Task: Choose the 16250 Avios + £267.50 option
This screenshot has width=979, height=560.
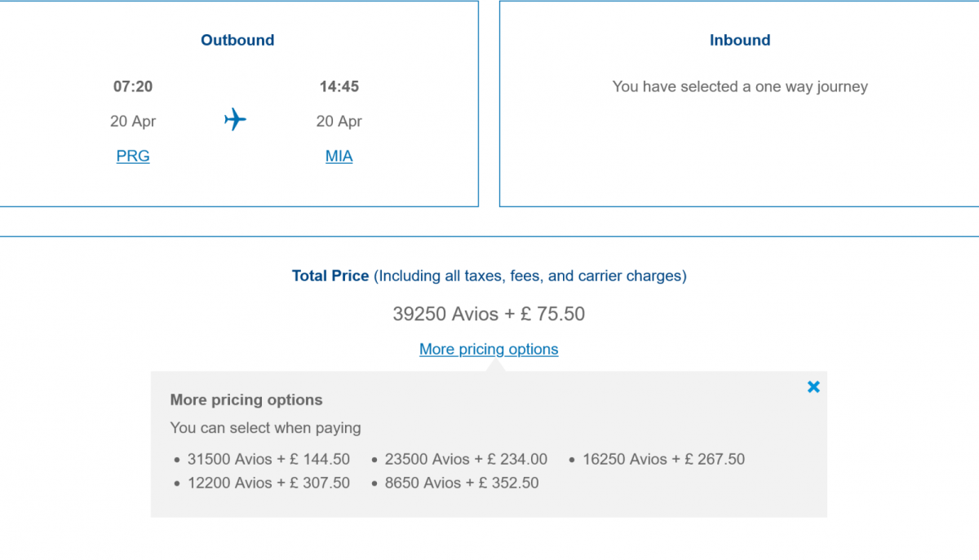Action: (663, 459)
